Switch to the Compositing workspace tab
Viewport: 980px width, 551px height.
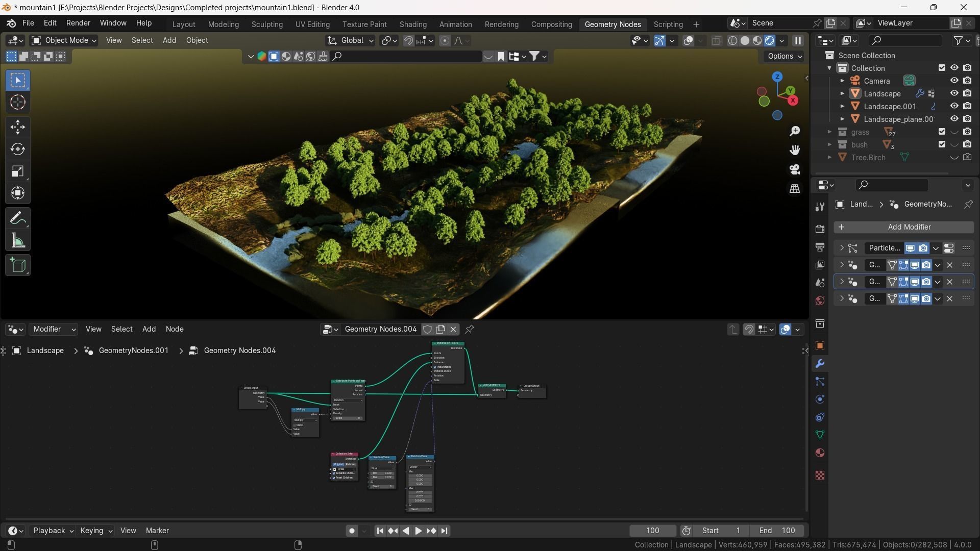(x=551, y=24)
